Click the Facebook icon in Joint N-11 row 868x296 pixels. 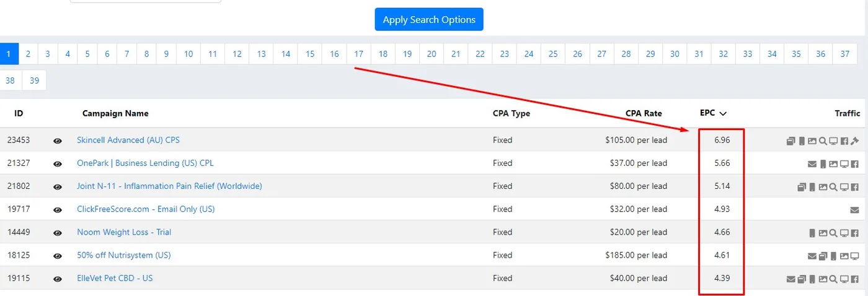(854, 186)
